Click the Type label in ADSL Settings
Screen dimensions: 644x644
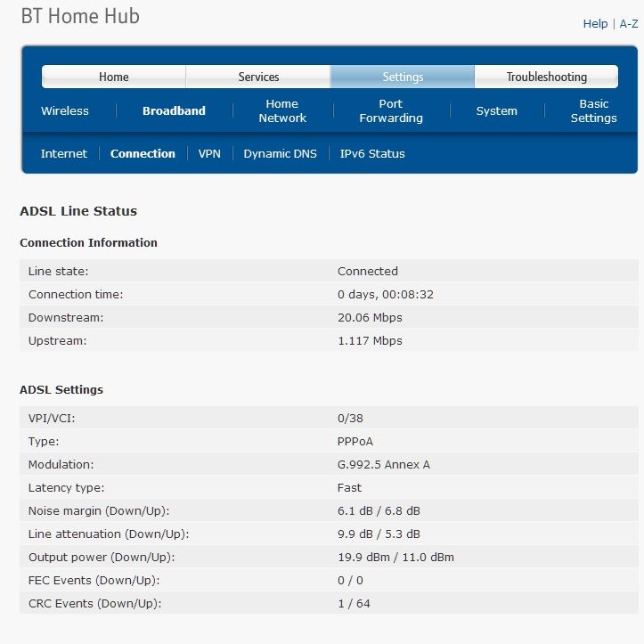pos(44,442)
